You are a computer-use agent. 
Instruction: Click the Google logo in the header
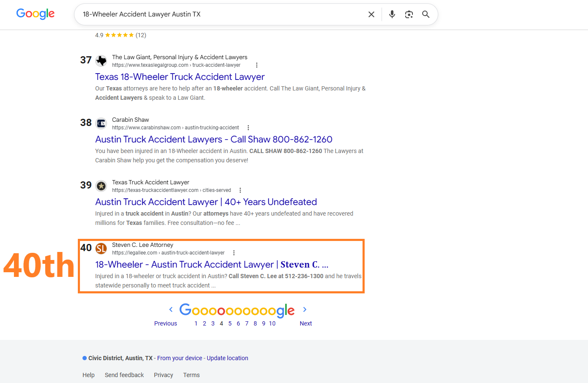pos(36,14)
